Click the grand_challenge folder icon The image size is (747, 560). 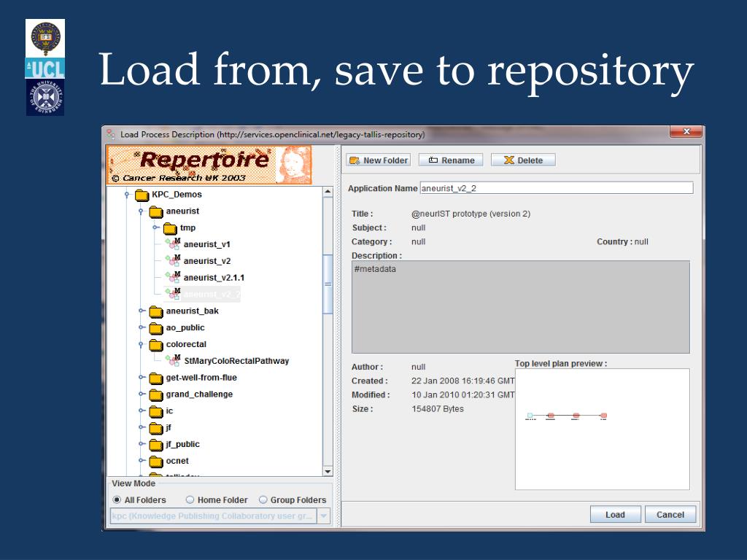click(156, 394)
